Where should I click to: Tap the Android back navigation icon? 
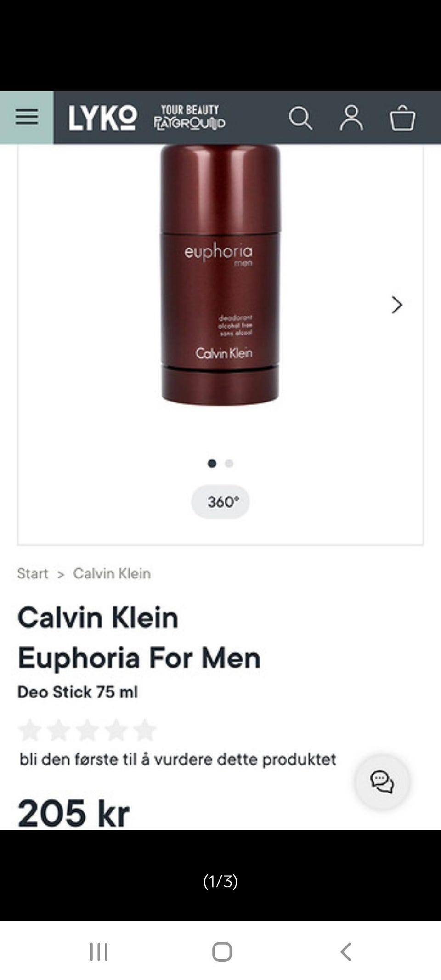coord(346,952)
